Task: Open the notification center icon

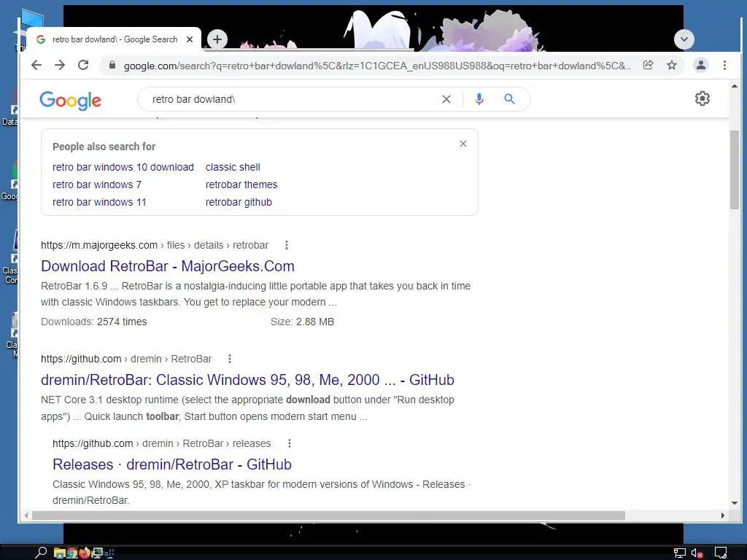Action: point(720,553)
